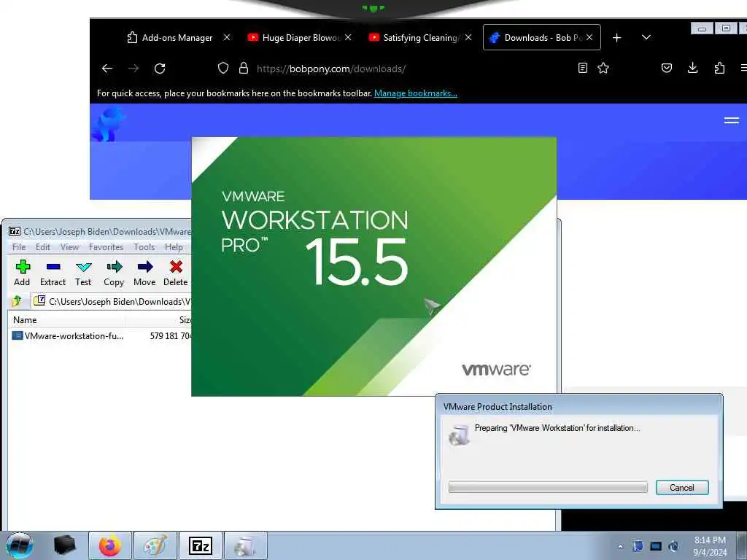Open the Bob Pony site hamburger menu
The image size is (747, 560).
(731, 121)
